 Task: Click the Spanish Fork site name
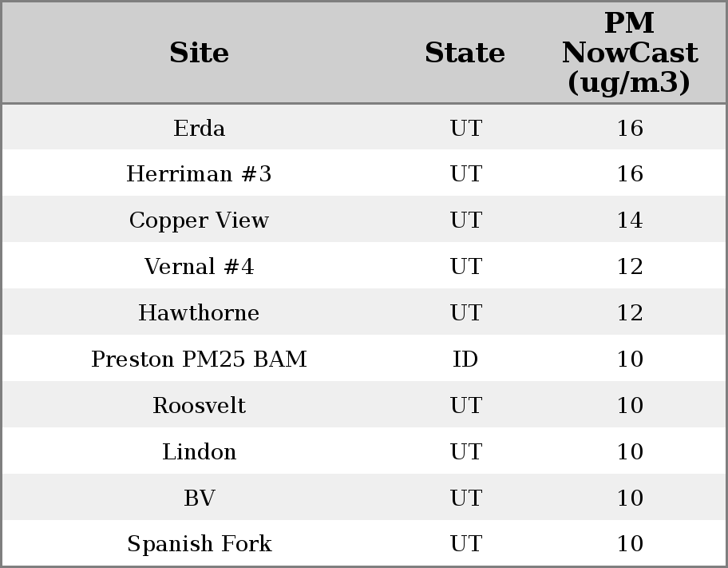(x=199, y=544)
